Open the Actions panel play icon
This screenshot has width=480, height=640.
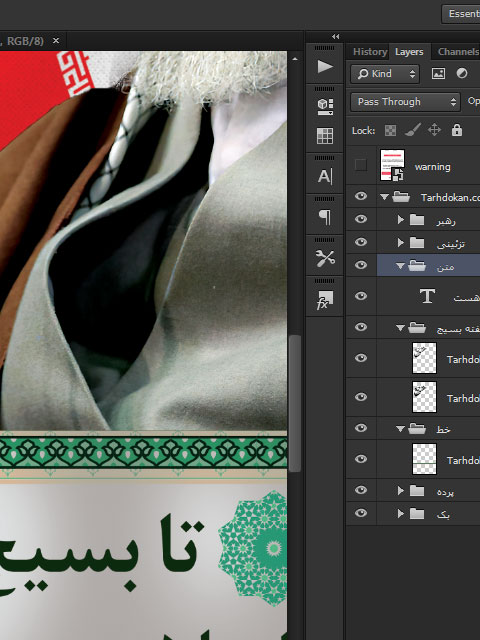pyautogui.click(x=325, y=66)
